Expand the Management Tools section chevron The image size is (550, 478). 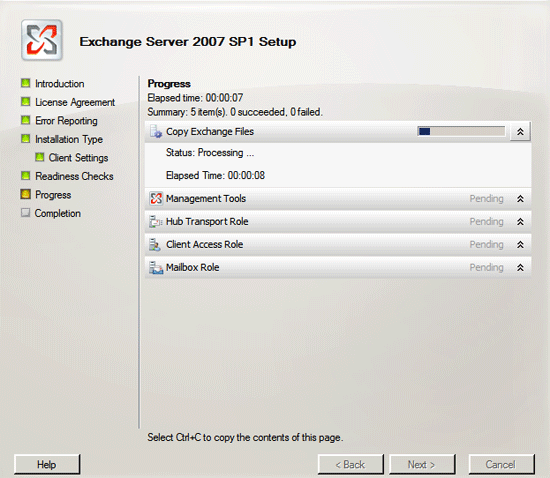(520, 199)
